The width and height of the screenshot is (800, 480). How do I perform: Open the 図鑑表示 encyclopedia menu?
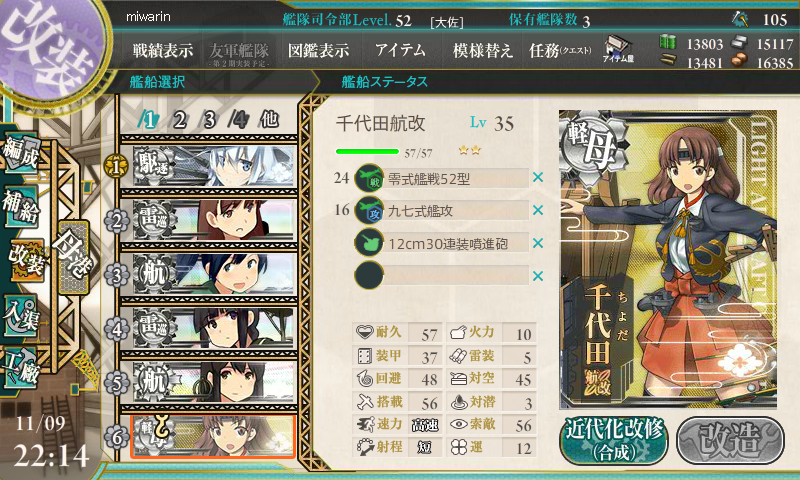318,50
